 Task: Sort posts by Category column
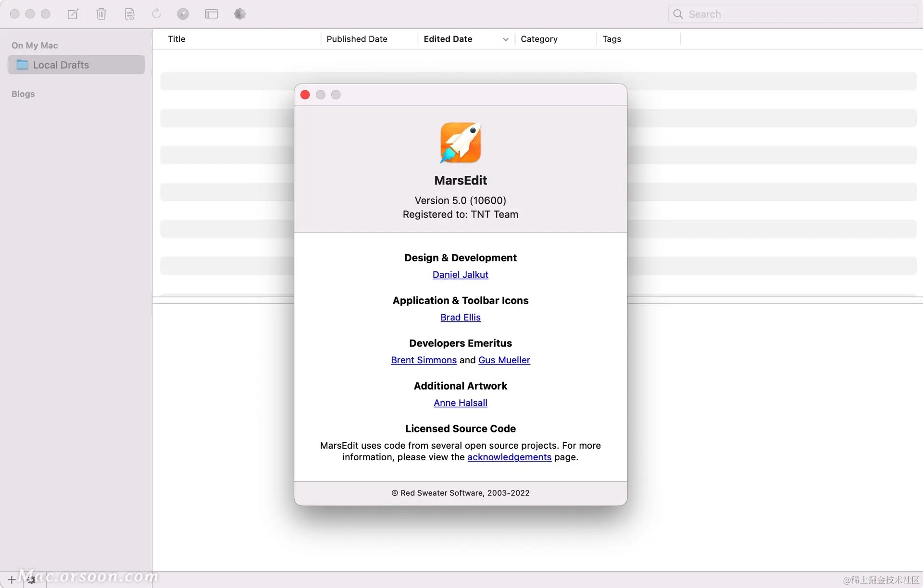pos(539,39)
